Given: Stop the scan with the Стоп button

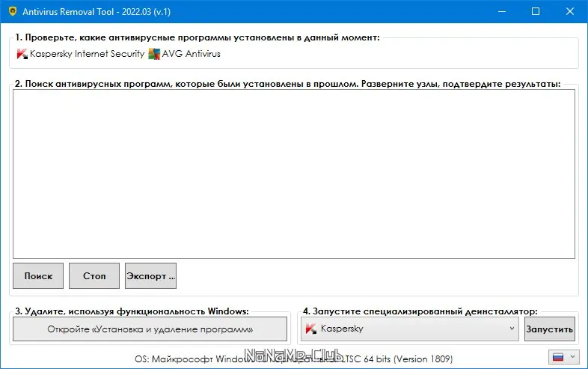Looking at the screenshot, I should (x=94, y=276).
